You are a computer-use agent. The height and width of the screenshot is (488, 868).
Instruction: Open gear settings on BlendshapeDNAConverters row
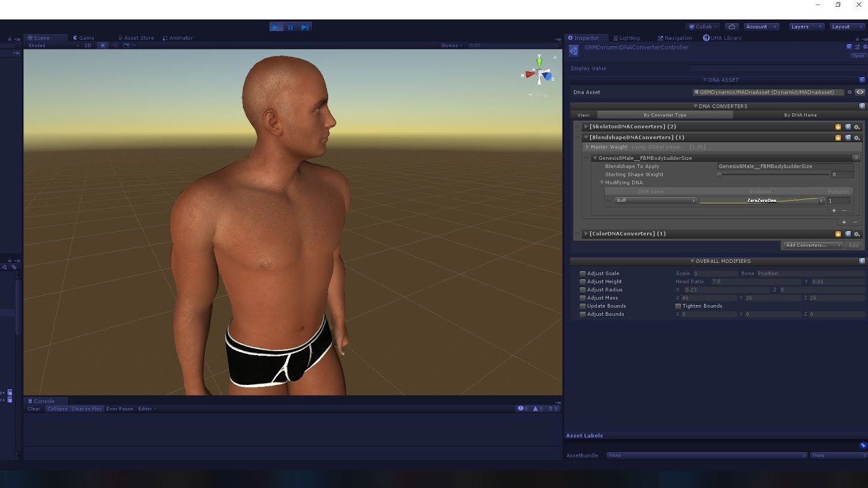pos(856,138)
